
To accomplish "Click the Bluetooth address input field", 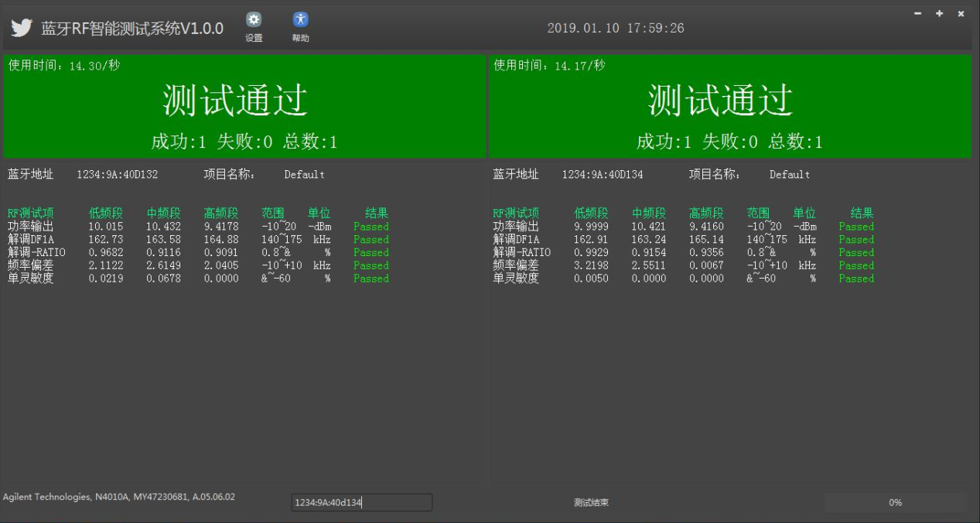I will click(361, 503).
